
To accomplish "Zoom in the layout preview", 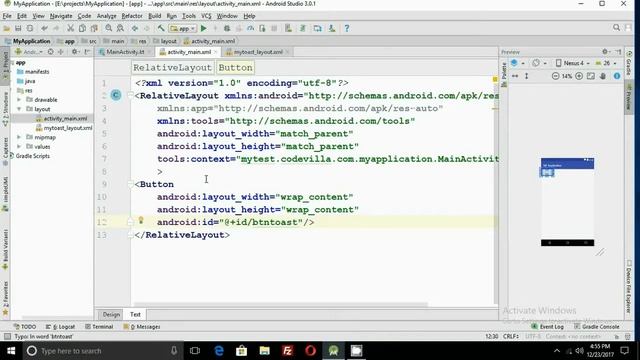I will 579,76.
